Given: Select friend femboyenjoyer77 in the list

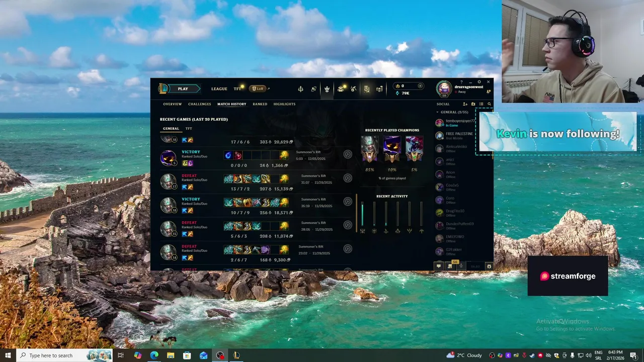Looking at the screenshot, I should [x=459, y=123].
